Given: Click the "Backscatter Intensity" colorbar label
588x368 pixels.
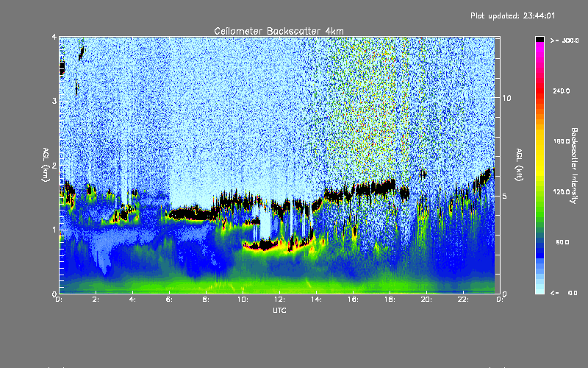Looking at the screenshot, I should 574,166.
